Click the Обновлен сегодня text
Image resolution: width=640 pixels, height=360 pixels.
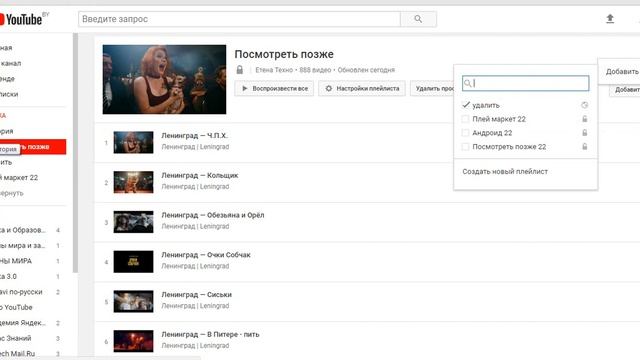366,70
